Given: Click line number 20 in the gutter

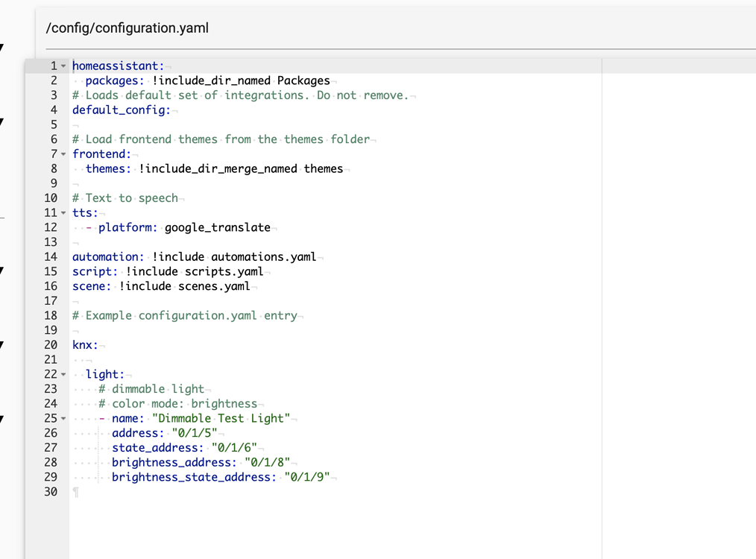Looking at the screenshot, I should 50,345.
